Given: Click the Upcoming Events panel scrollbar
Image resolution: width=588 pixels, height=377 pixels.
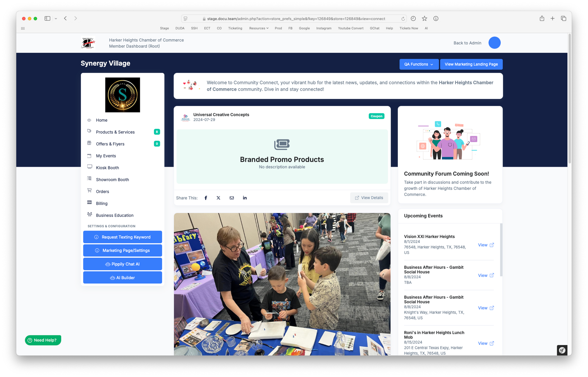Looking at the screenshot, I should pos(501,250).
